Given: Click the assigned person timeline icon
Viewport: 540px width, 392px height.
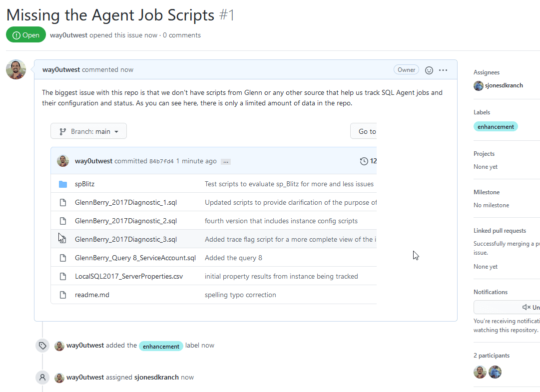Looking at the screenshot, I should [42, 378].
